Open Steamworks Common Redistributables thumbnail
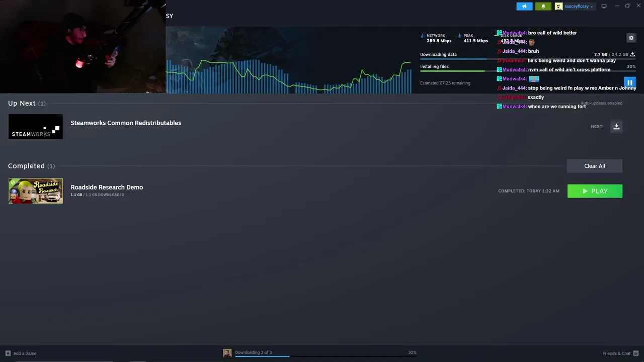 coord(36,127)
